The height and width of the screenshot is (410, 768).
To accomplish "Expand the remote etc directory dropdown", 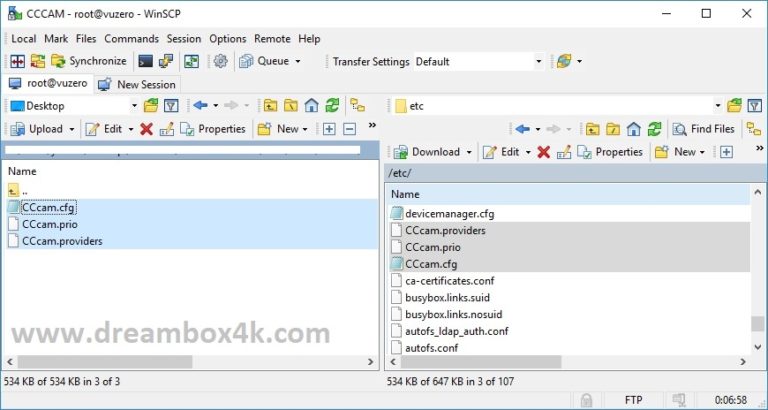I will tap(718, 106).
